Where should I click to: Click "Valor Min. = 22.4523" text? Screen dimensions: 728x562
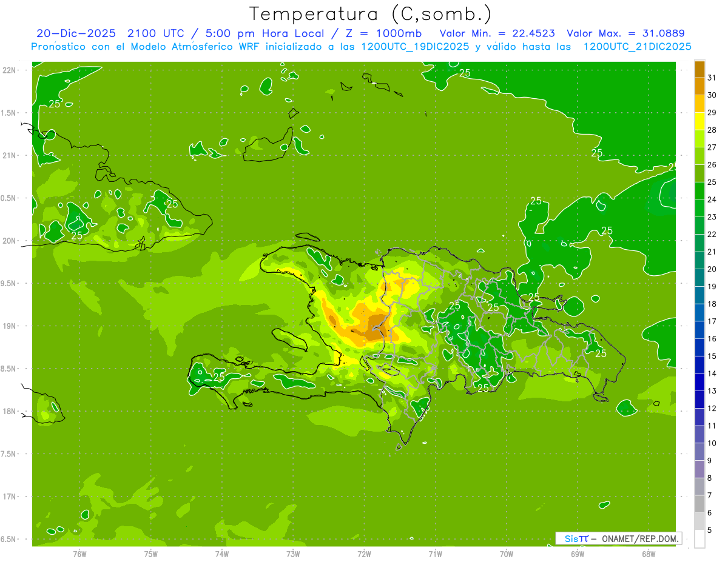coord(497,33)
